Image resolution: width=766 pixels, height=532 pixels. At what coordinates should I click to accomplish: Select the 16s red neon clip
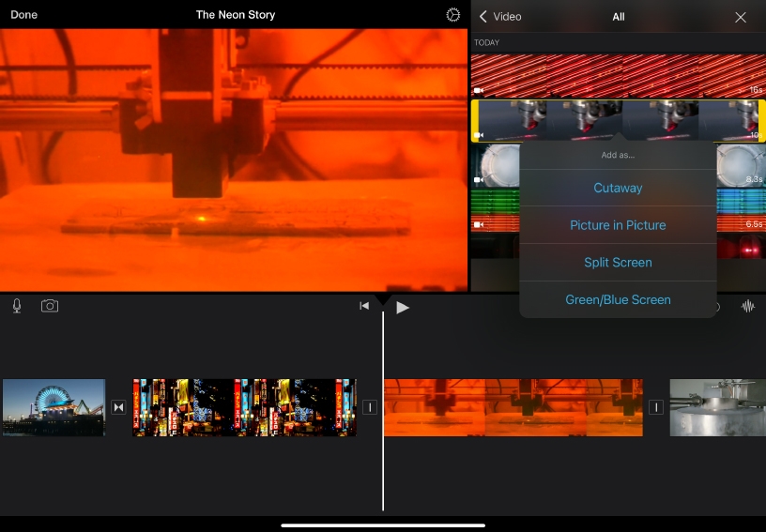tap(618, 76)
